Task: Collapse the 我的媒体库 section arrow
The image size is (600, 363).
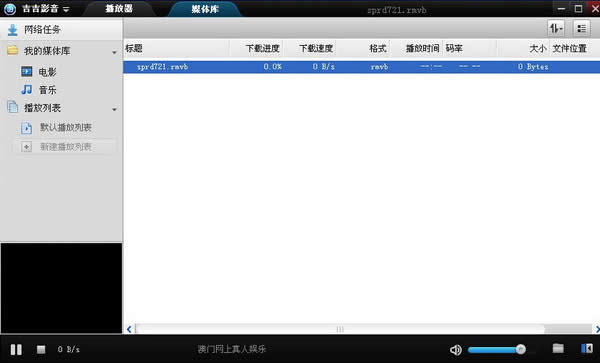Action: tap(114, 52)
